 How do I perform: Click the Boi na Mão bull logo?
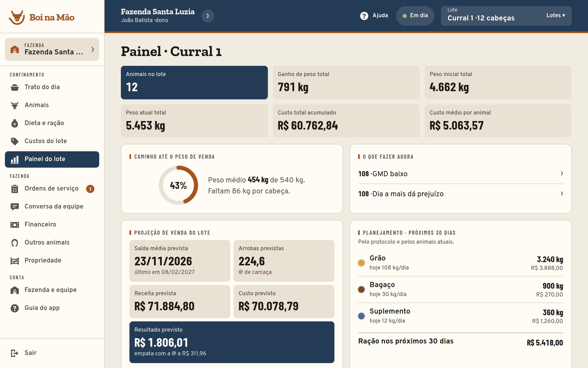tap(17, 17)
